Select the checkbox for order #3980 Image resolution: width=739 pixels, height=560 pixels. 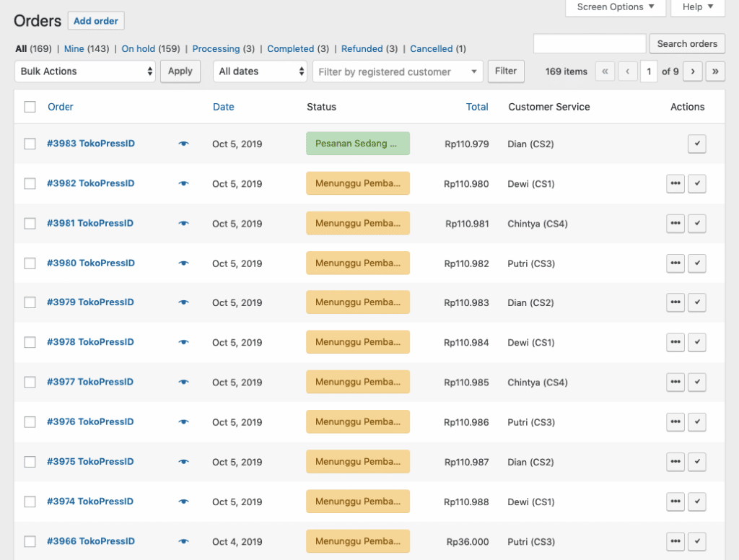[x=30, y=263]
